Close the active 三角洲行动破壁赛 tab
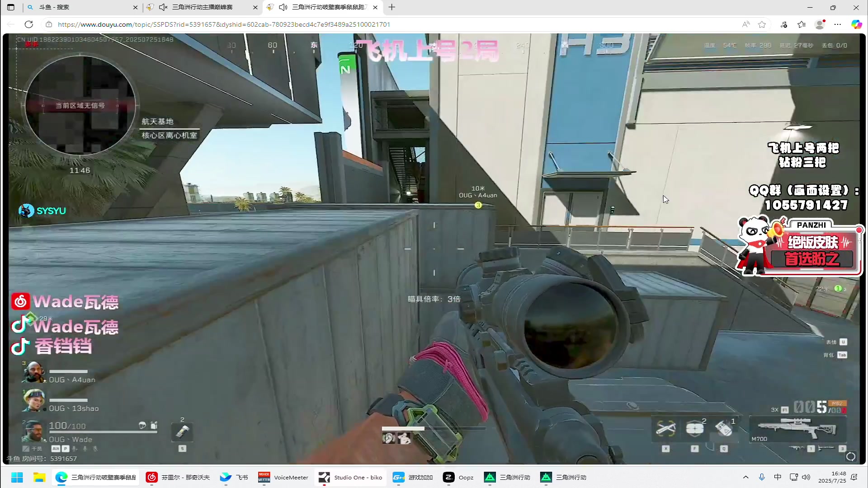Image resolution: width=868 pixels, height=488 pixels. (375, 7)
